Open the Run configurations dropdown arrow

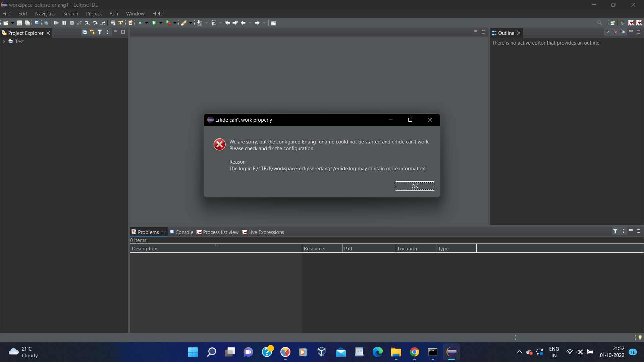(x=161, y=23)
